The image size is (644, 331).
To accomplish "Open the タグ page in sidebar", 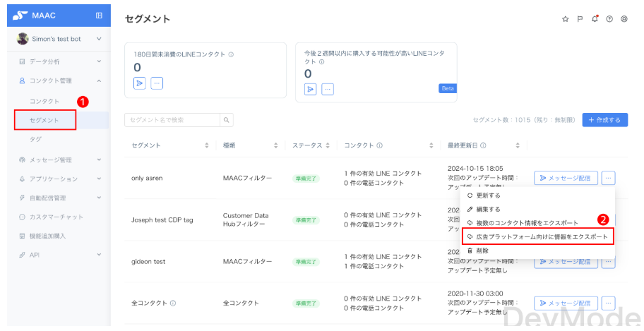I will [35, 139].
